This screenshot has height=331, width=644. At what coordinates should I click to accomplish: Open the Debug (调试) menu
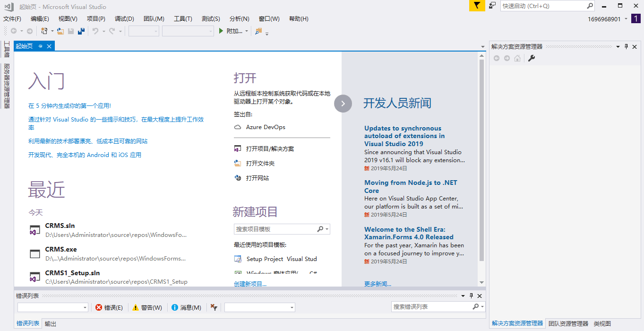(x=124, y=19)
